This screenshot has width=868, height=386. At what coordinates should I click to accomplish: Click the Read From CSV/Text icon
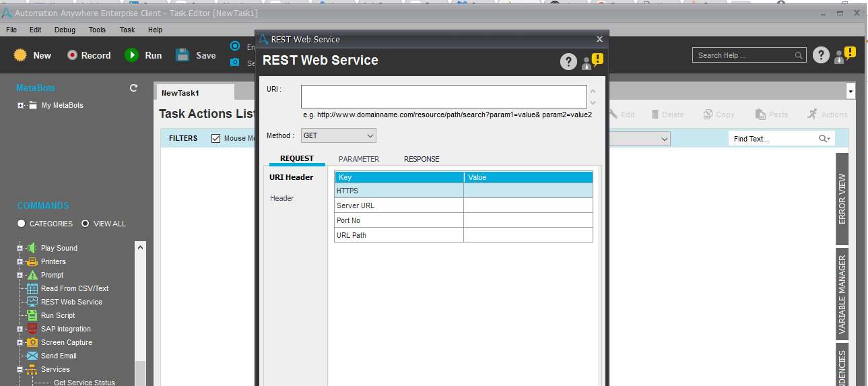click(x=32, y=288)
